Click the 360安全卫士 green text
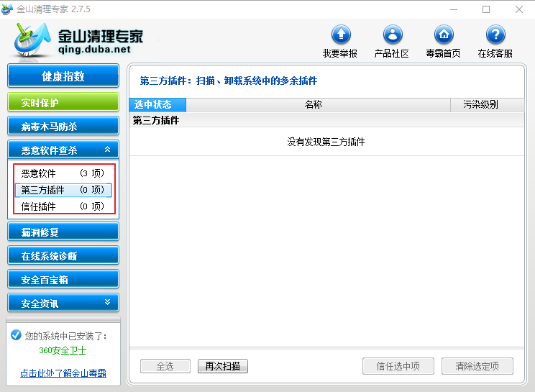 point(63,350)
